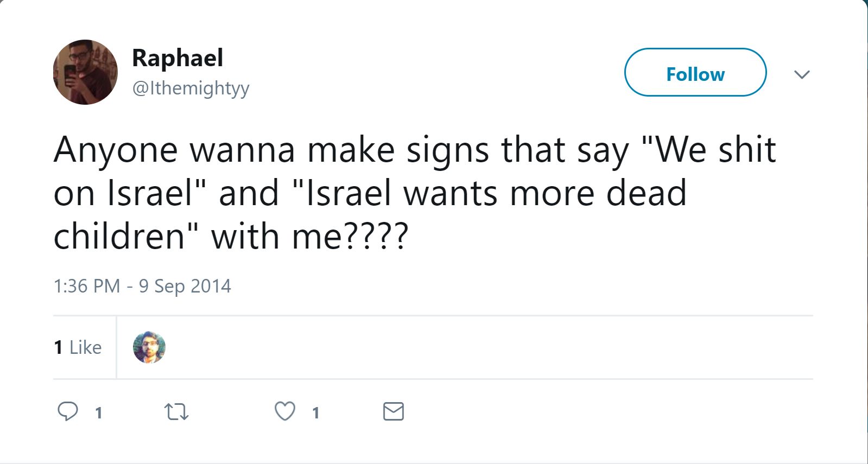Retweet this tweet using the arrows icon
This screenshot has width=868, height=464.
(x=176, y=412)
